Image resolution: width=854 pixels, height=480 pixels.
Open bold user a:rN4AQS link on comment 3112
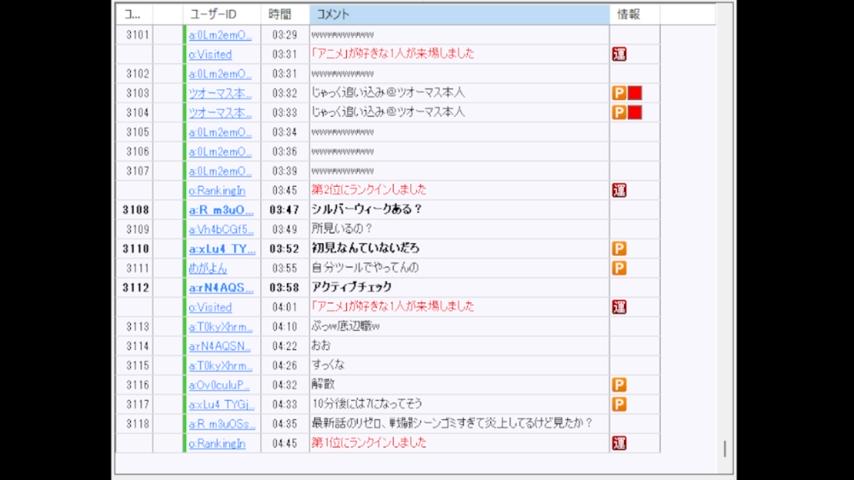pos(221,288)
